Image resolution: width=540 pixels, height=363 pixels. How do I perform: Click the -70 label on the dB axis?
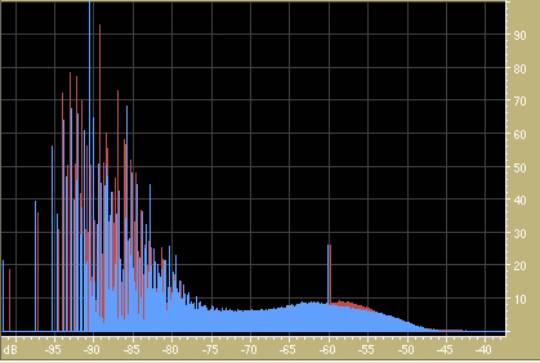pyautogui.click(x=249, y=350)
